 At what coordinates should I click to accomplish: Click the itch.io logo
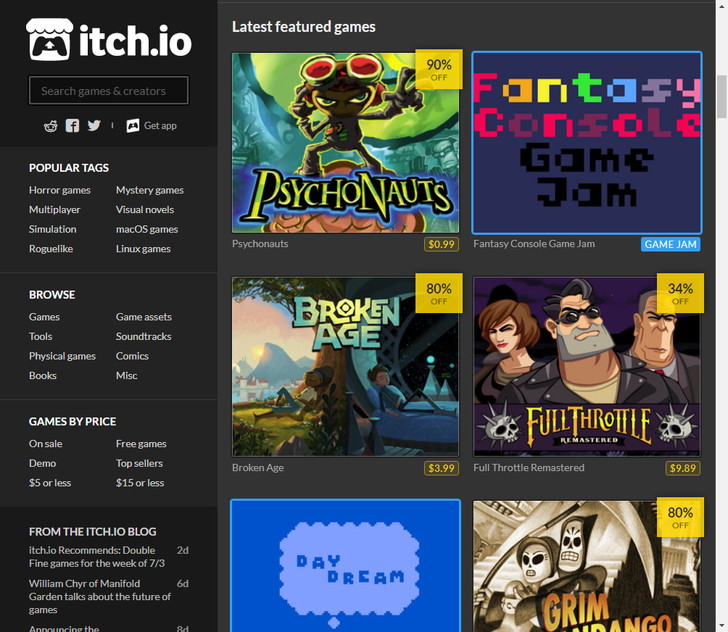click(x=108, y=40)
